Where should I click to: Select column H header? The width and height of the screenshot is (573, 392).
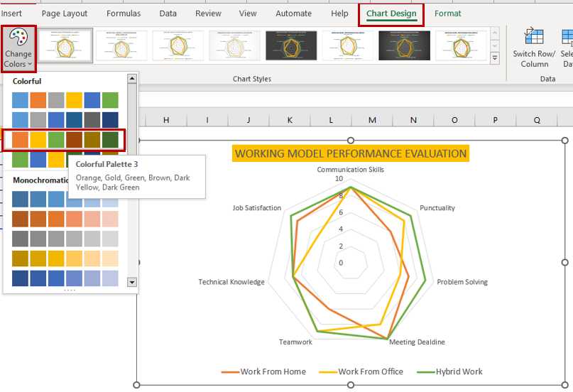pos(166,120)
